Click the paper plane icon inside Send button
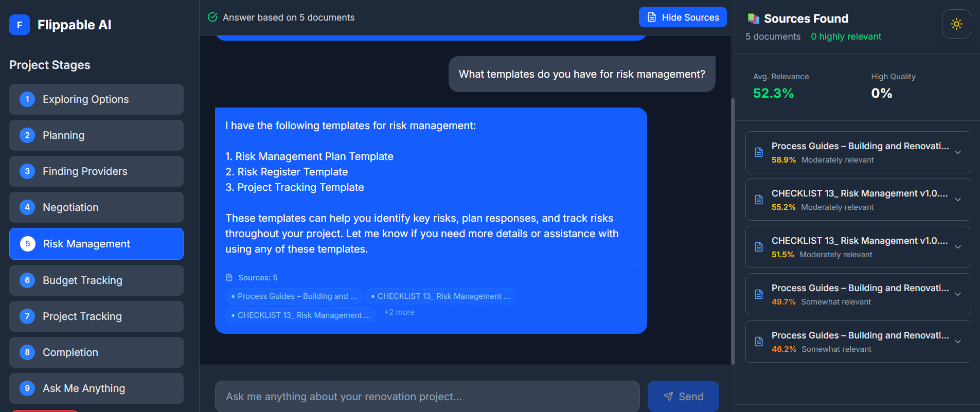 point(668,397)
